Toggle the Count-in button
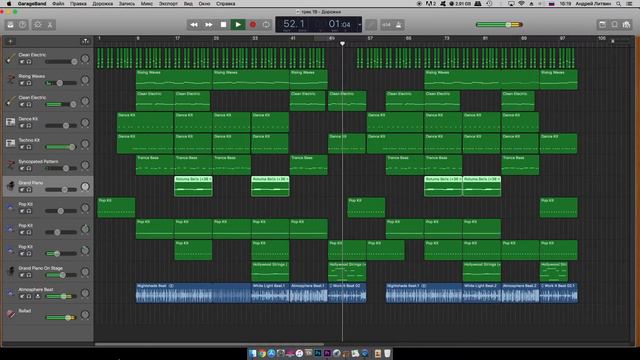Screen dimensions: 640x360 (x=386, y=25)
